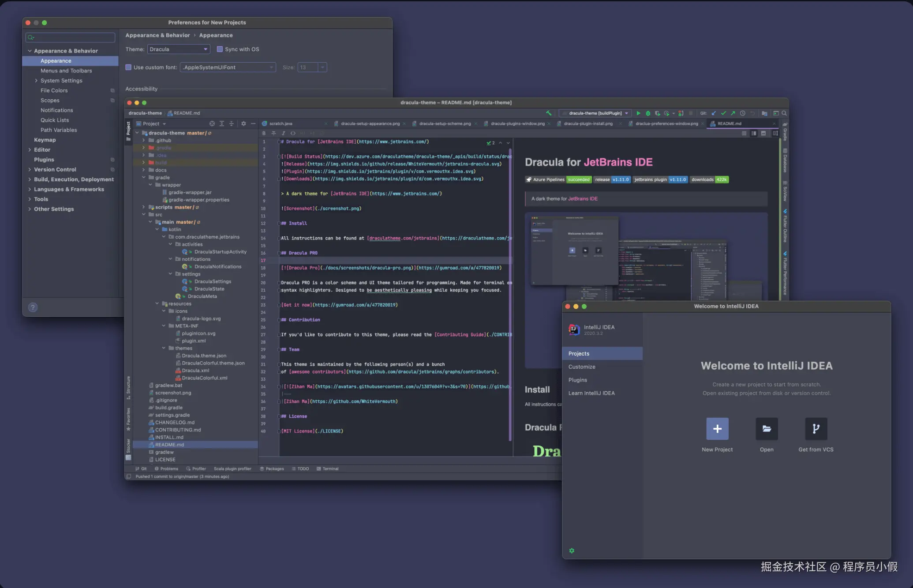
Task: Click Collapse All in Project panel
Action: [231, 124]
